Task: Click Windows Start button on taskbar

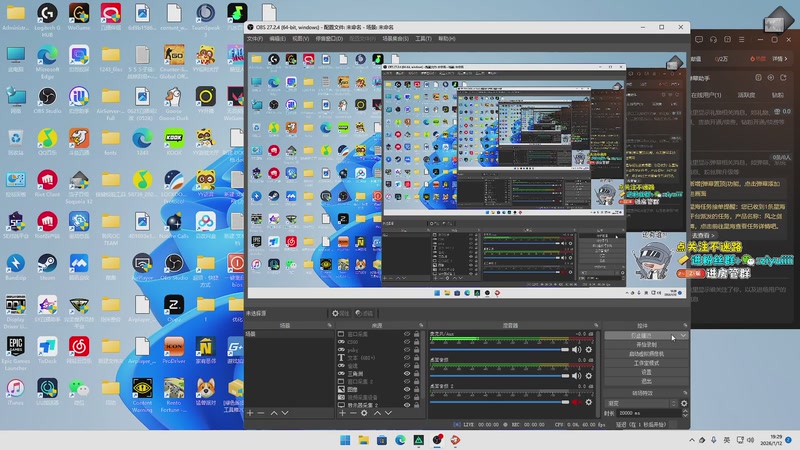Action: 346,440
